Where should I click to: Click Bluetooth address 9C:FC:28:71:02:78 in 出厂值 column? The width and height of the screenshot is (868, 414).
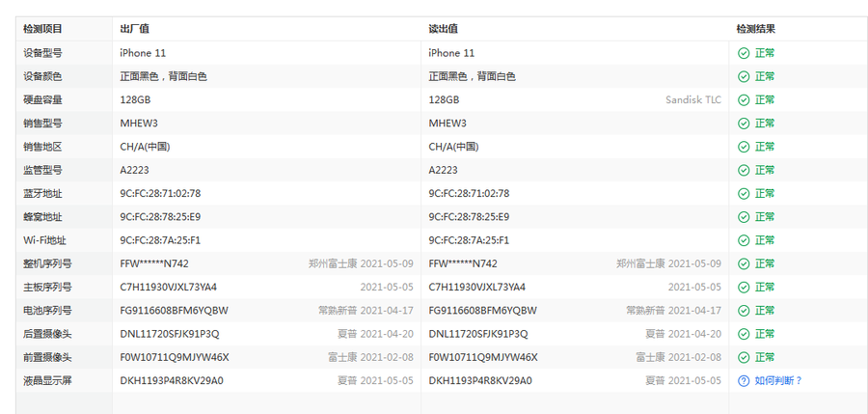coord(160,194)
